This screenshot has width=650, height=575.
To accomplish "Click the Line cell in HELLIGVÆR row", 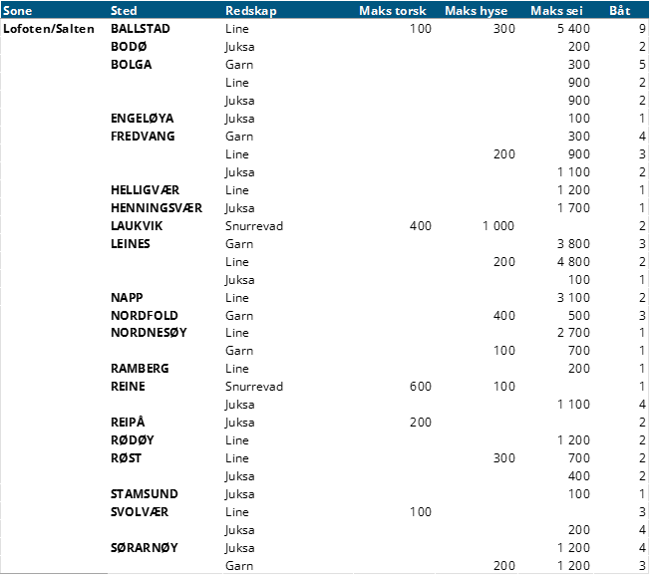I will [237, 190].
